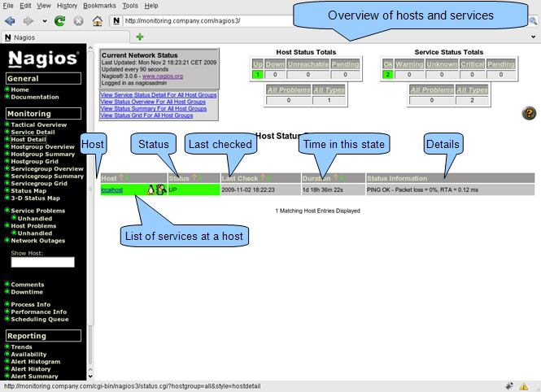Click the warning triangle in status bar
Screen dimensions: 541x392
click(523, 386)
